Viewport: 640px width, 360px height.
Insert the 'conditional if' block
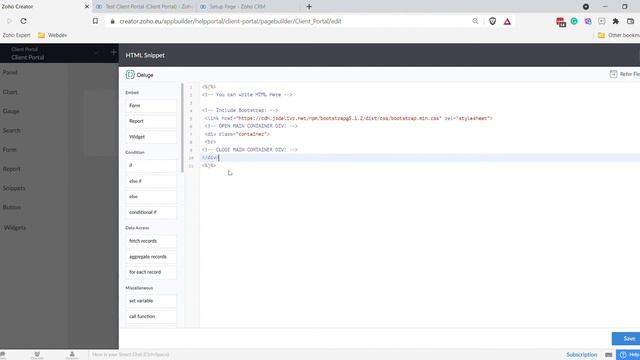(x=151, y=212)
